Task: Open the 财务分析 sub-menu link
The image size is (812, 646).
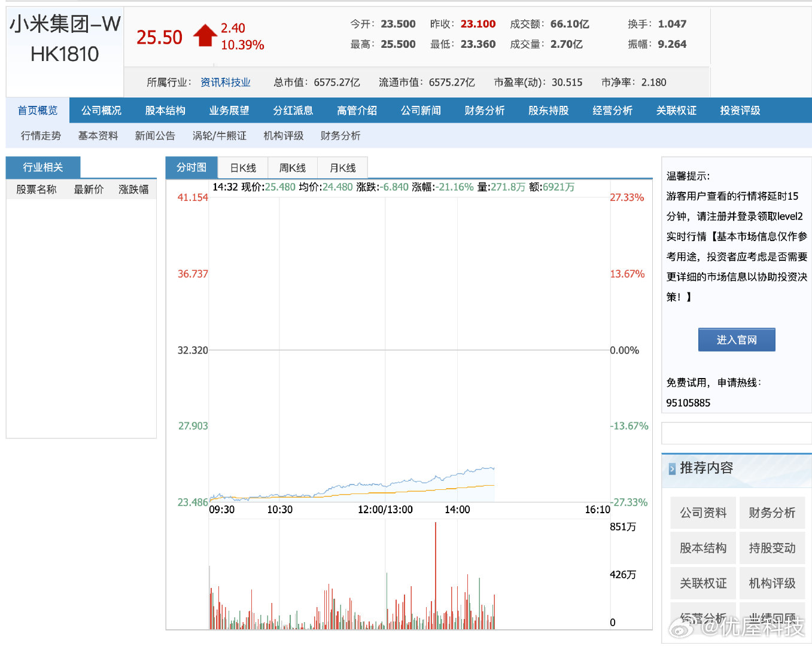Action: pyautogui.click(x=340, y=136)
